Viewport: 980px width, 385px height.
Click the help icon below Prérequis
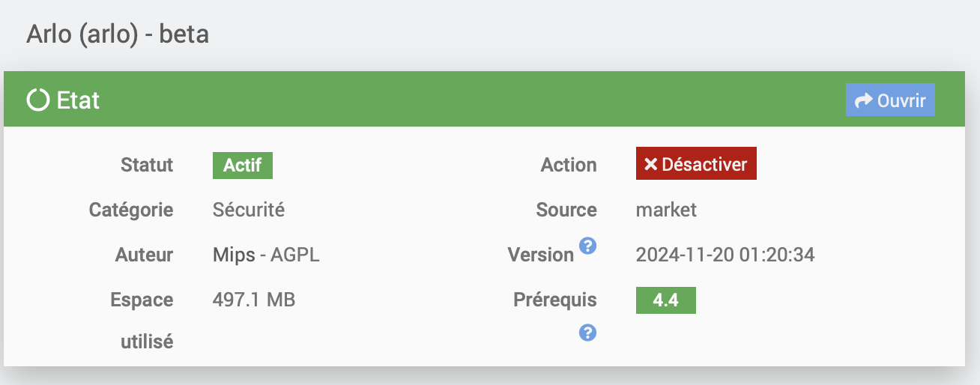[588, 333]
